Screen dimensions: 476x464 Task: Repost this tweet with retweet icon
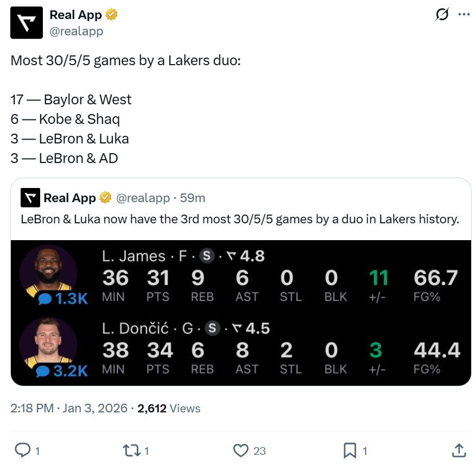[132, 450]
